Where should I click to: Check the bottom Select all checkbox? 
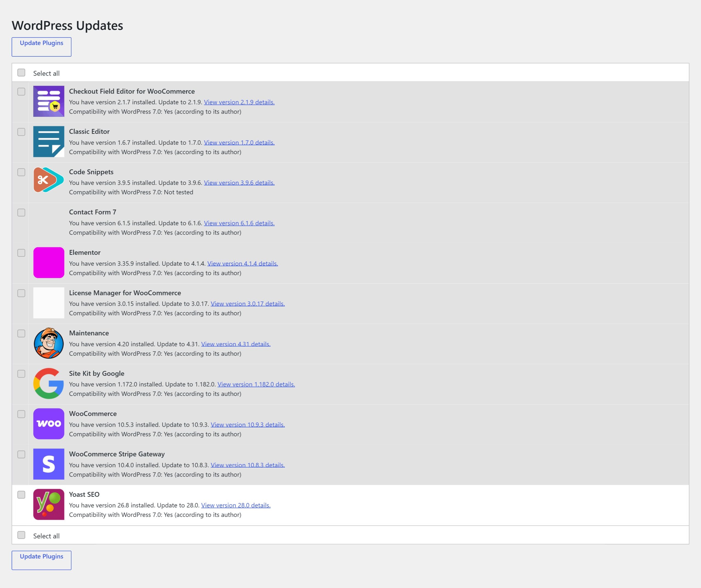coord(21,535)
